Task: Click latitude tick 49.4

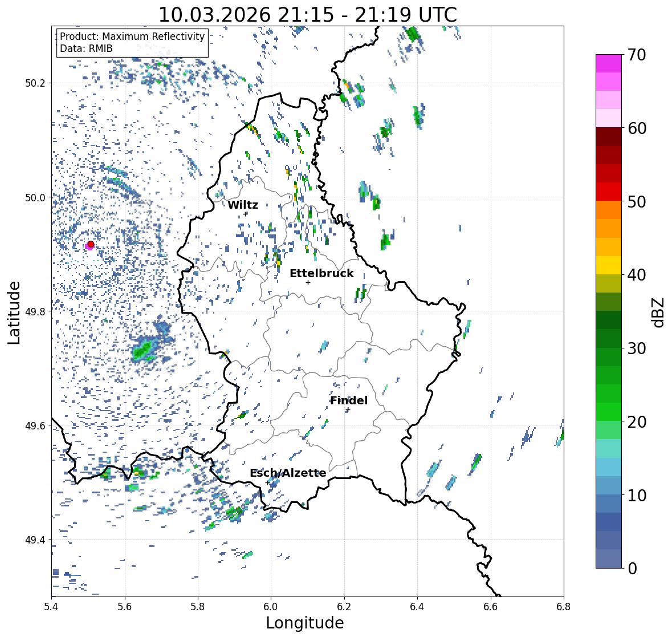Action: click(35, 540)
